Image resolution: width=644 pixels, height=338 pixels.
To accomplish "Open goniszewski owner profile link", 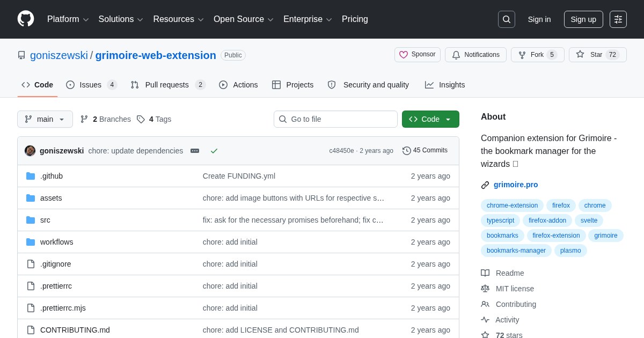I will [x=59, y=55].
